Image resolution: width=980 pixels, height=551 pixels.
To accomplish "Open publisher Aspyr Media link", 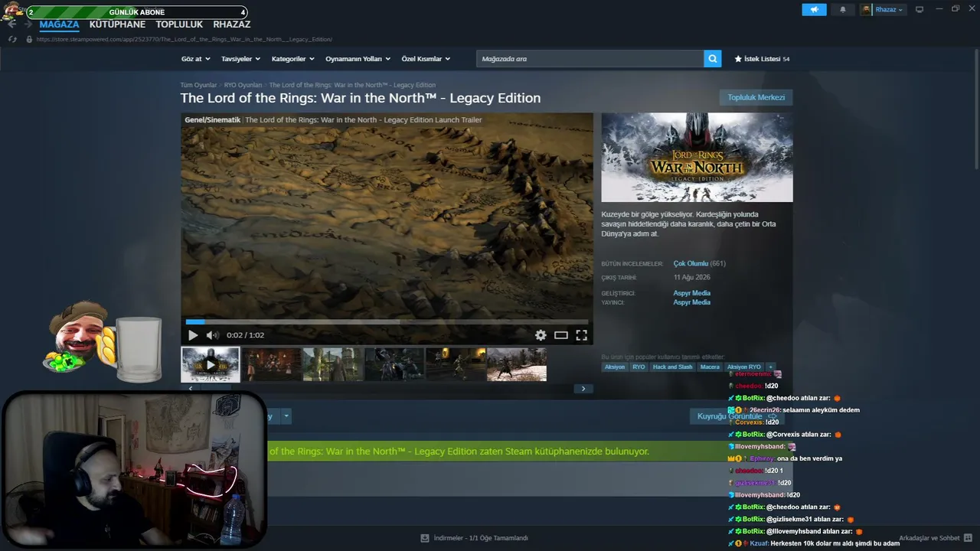I will coord(692,302).
